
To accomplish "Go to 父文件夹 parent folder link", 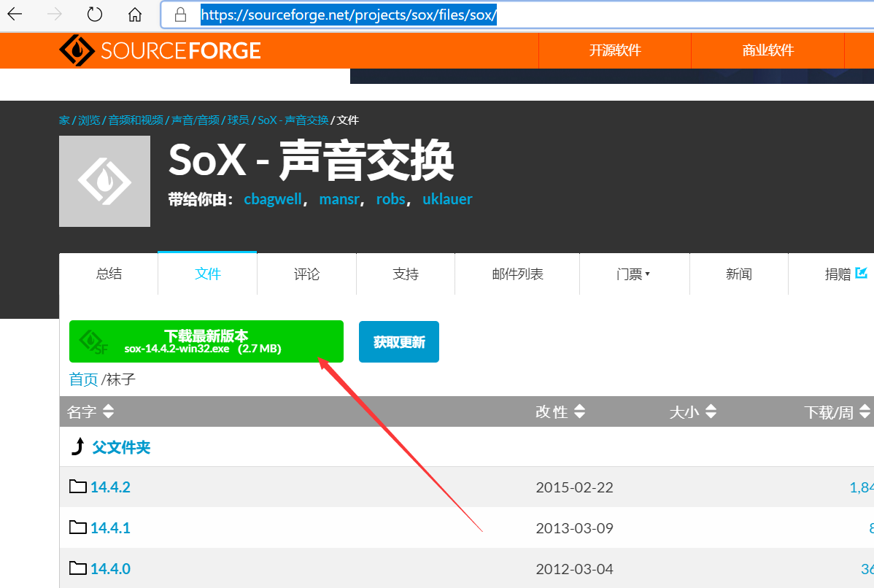I will point(121,447).
